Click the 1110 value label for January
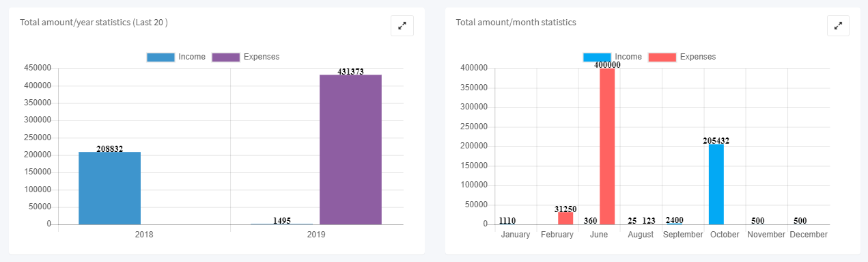The height and width of the screenshot is (262, 868). (x=507, y=221)
